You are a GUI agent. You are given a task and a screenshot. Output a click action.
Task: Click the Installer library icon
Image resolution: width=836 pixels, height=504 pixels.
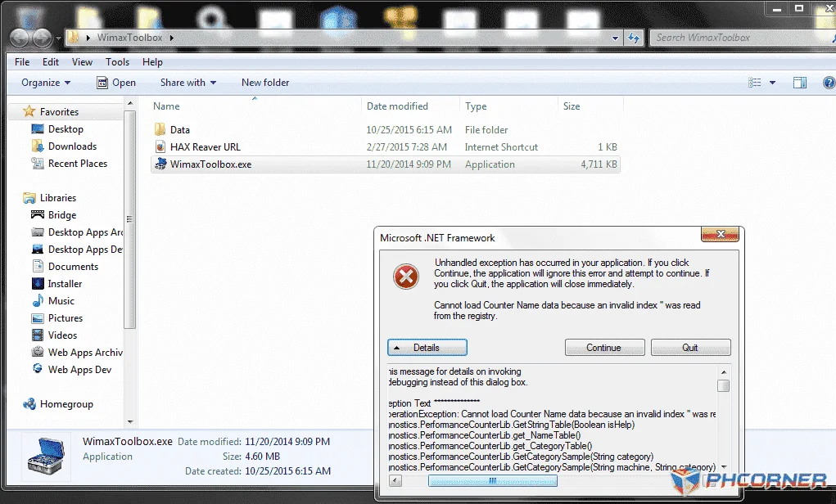click(x=38, y=283)
